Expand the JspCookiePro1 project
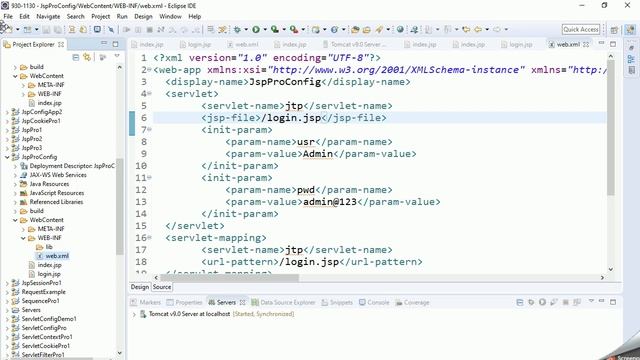 pyautogui.click(x=7, y=121)
